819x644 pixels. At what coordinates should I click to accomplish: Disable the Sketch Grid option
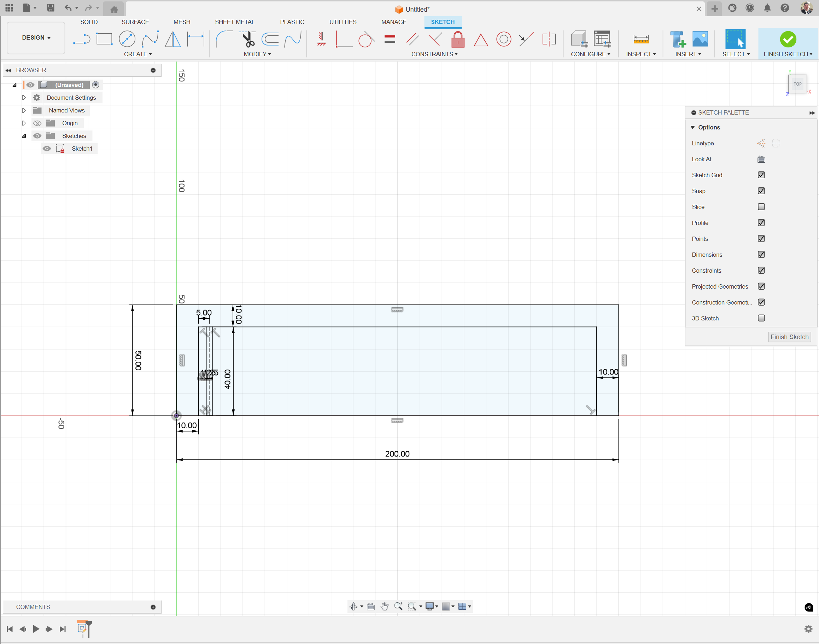[x=761, y=175]
